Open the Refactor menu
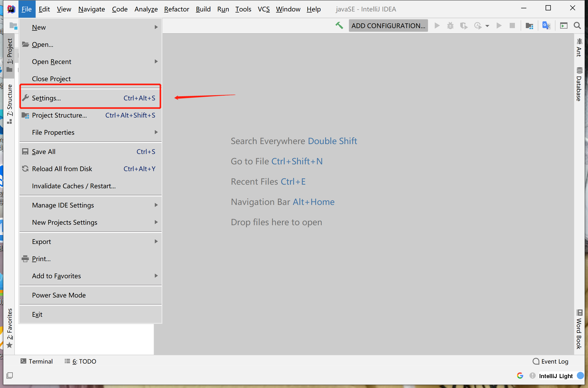Screen dimensions: 588x388 (x=176, y=9)
